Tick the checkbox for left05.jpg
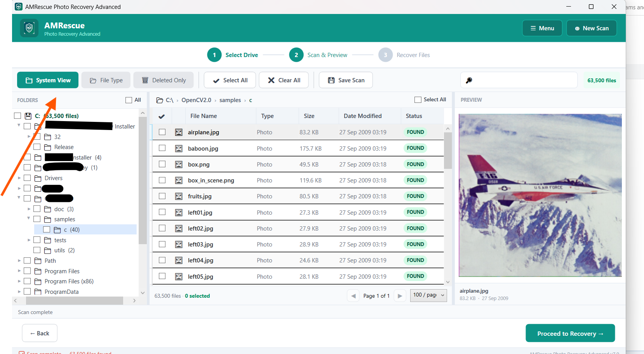This screenshot has width=644, height=354. pos(162,276)
